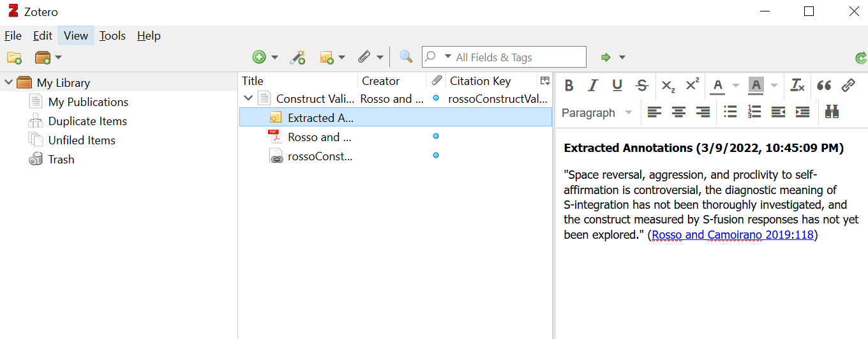Click the Decrease Indent icon
Image resolution: width=868 pixels, height=339 pixels.
click(x=778, y=112)
